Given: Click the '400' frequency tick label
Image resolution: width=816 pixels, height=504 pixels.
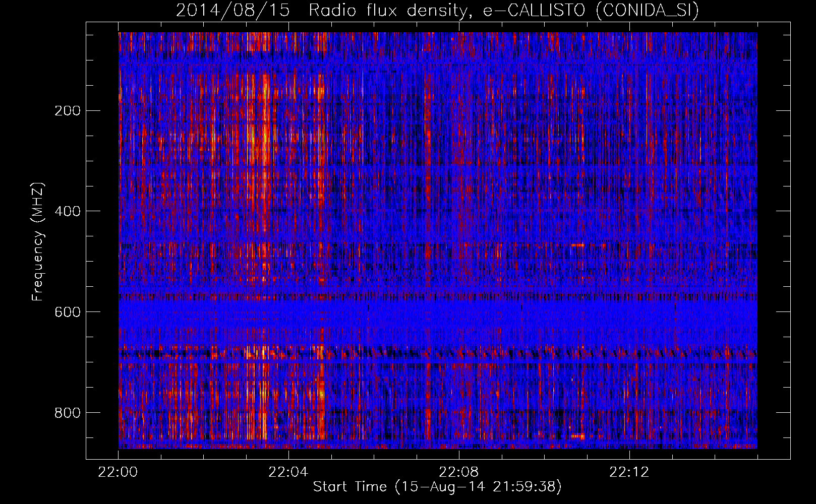Looking at the screenshot, I should pos(67,211).
